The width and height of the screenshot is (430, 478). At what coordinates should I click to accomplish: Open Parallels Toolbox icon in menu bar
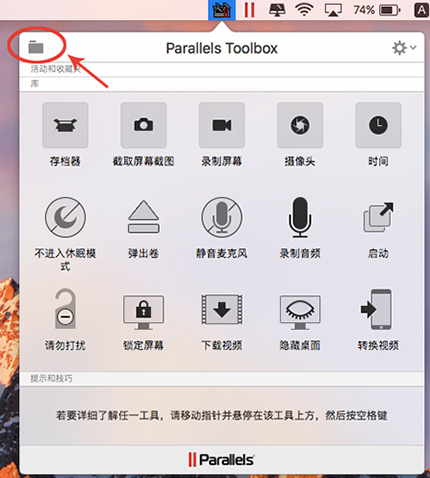[222, 10]
